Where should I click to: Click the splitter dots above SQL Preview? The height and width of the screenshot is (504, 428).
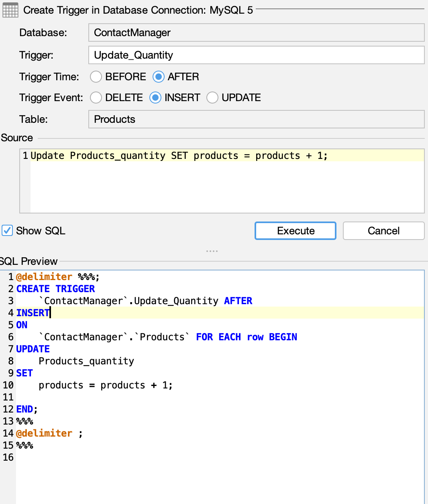click(x=212, y=251)
